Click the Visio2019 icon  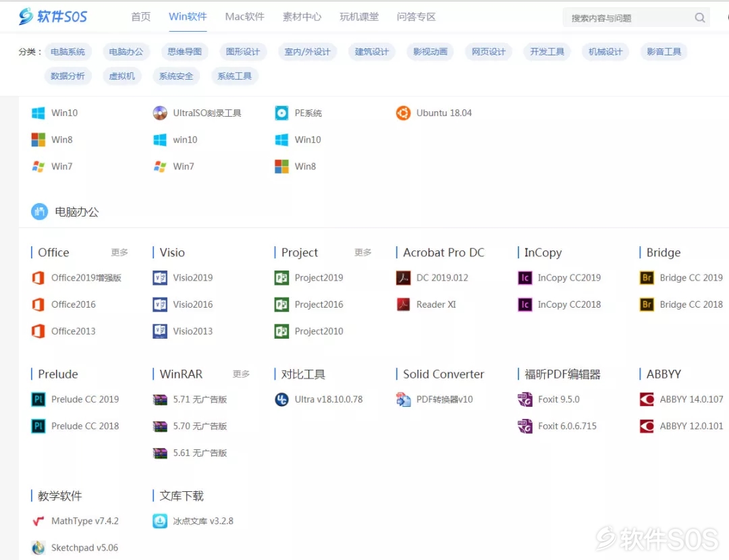[160, 278]
